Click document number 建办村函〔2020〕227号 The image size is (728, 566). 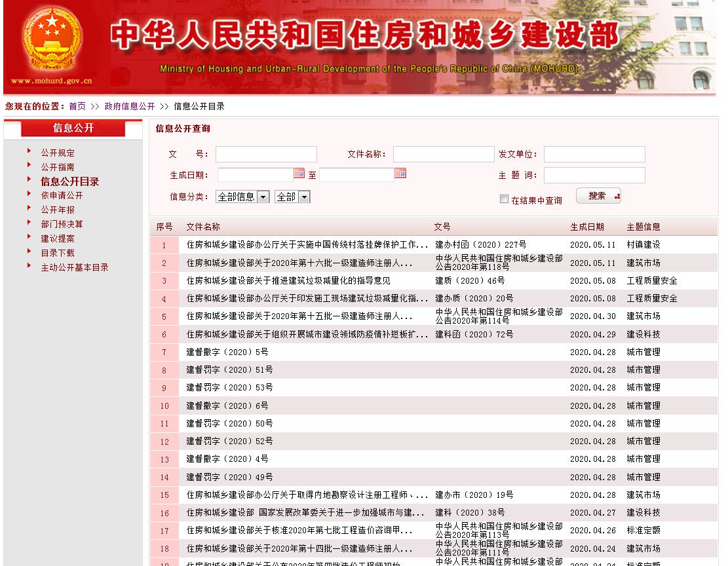480,245
